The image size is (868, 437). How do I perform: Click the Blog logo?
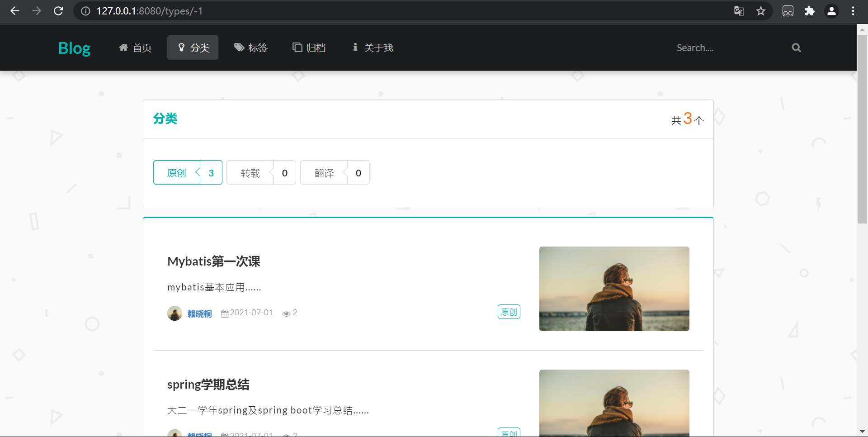point(75,47)
